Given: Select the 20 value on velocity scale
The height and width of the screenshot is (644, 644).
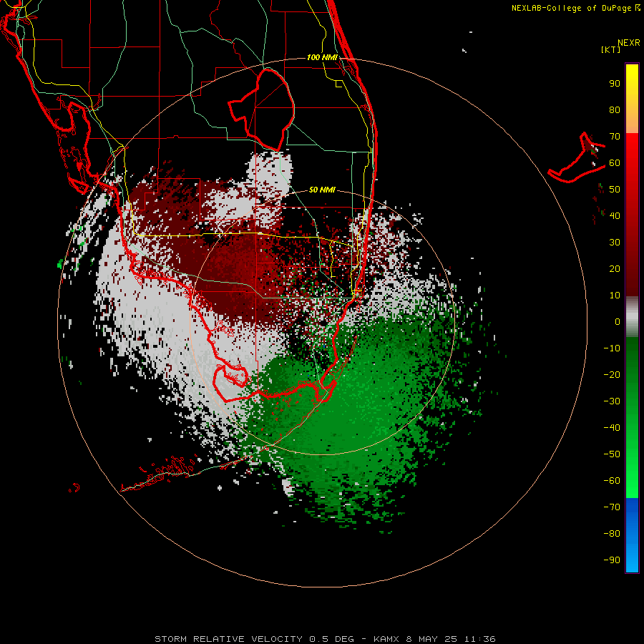Looking at the screenshot, I should [x=615, y=269].
